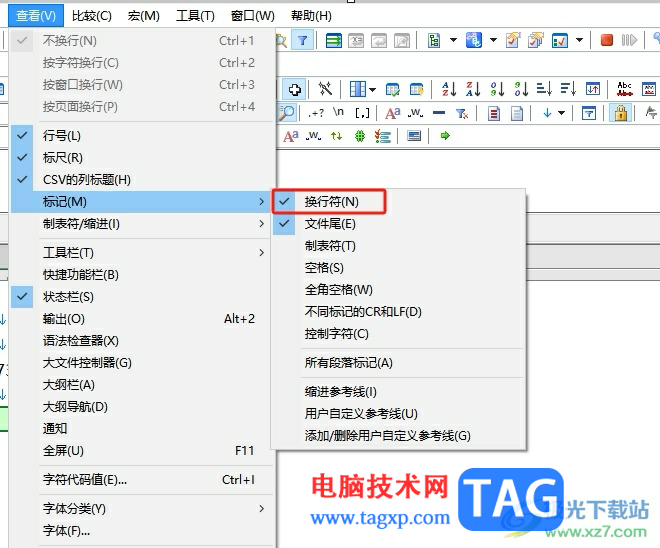
Task: Click the green right arrow icon
Action: coord(445,136)
